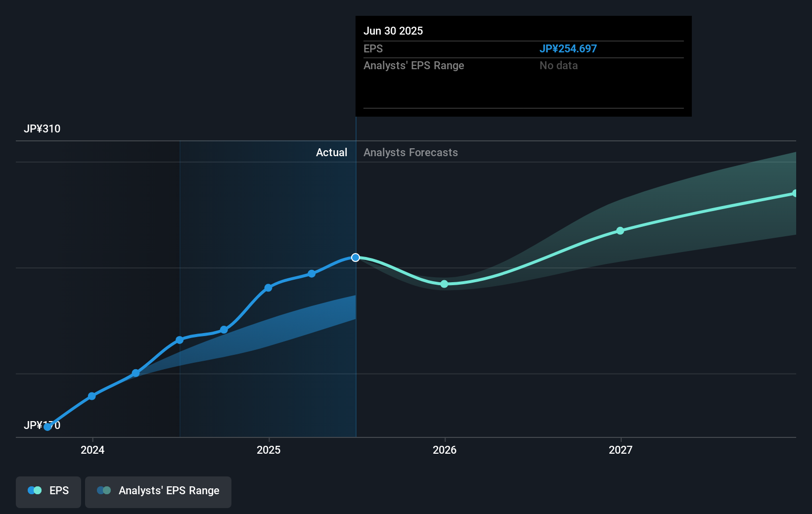Collapse the Analysts' EPS Range legend panel

tap(158, 491)
